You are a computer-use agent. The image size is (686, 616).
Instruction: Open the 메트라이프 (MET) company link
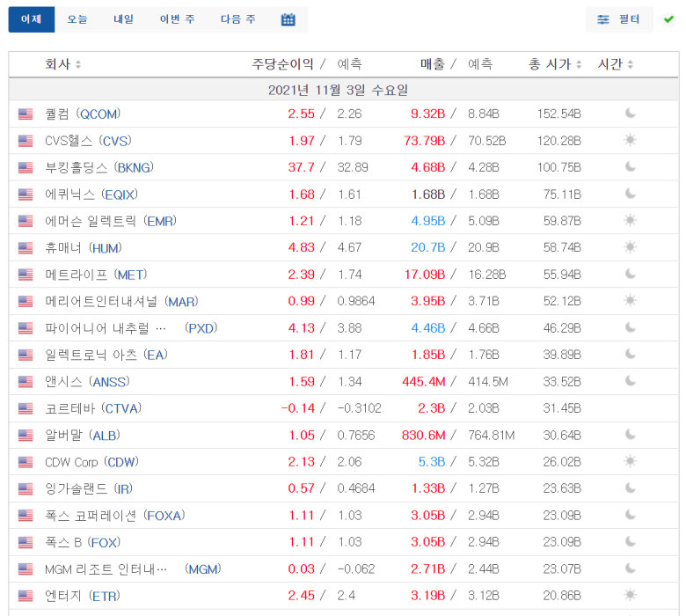[x=96, y=275]
